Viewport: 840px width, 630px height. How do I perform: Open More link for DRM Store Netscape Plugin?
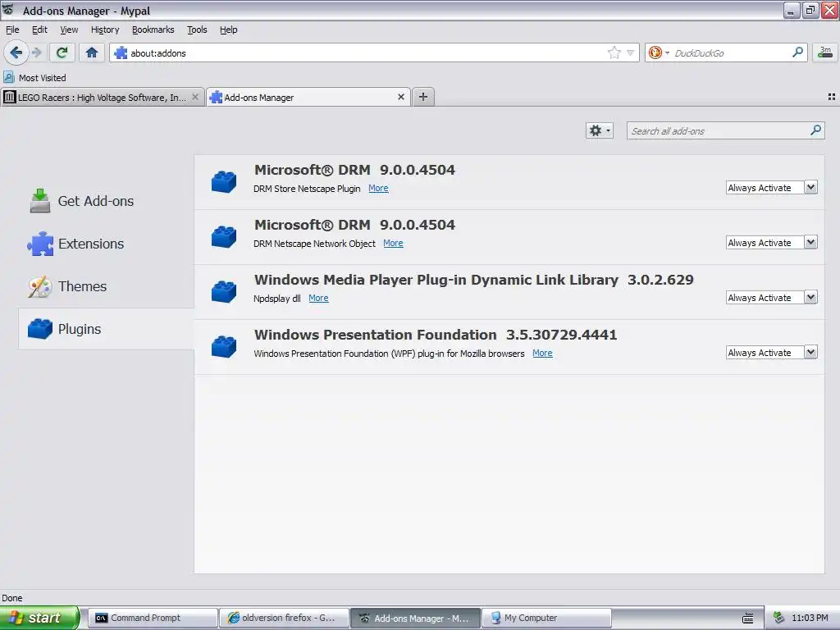(x=378, y=188)
